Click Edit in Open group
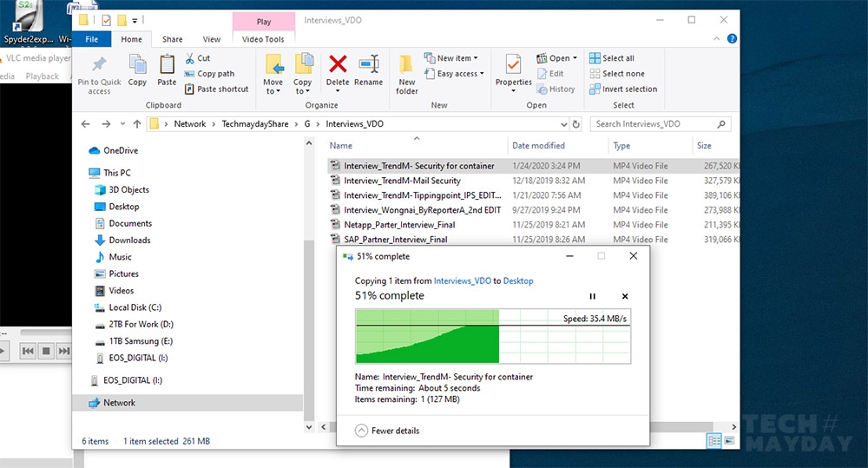 tap(551, 74)
